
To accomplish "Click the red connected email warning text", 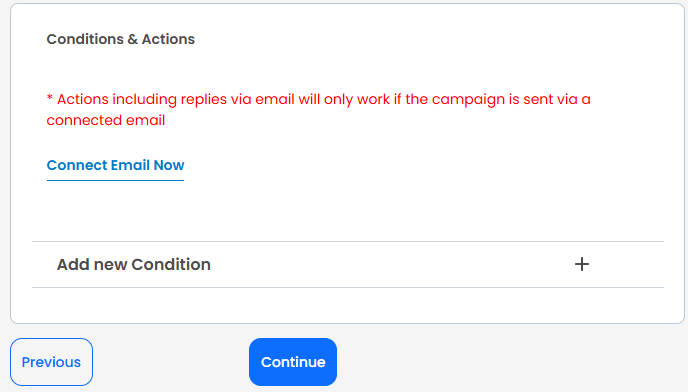I will [x=319, y=110].
